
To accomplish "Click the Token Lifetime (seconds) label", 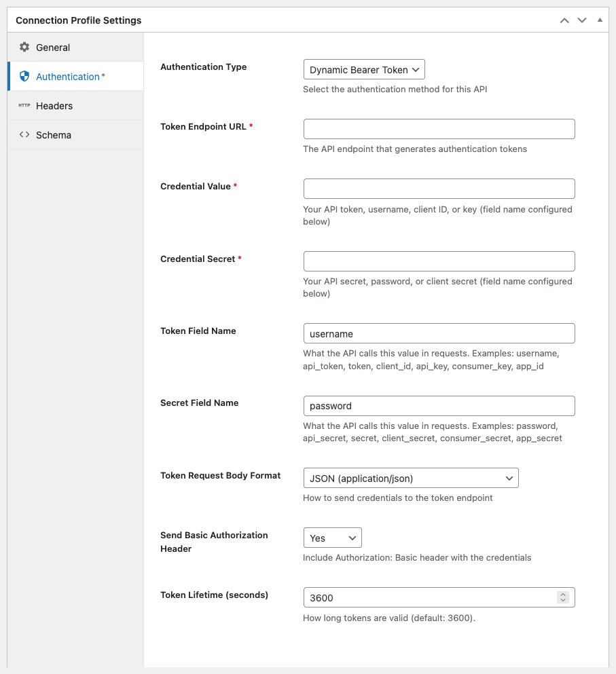I will tap(214, 595).
